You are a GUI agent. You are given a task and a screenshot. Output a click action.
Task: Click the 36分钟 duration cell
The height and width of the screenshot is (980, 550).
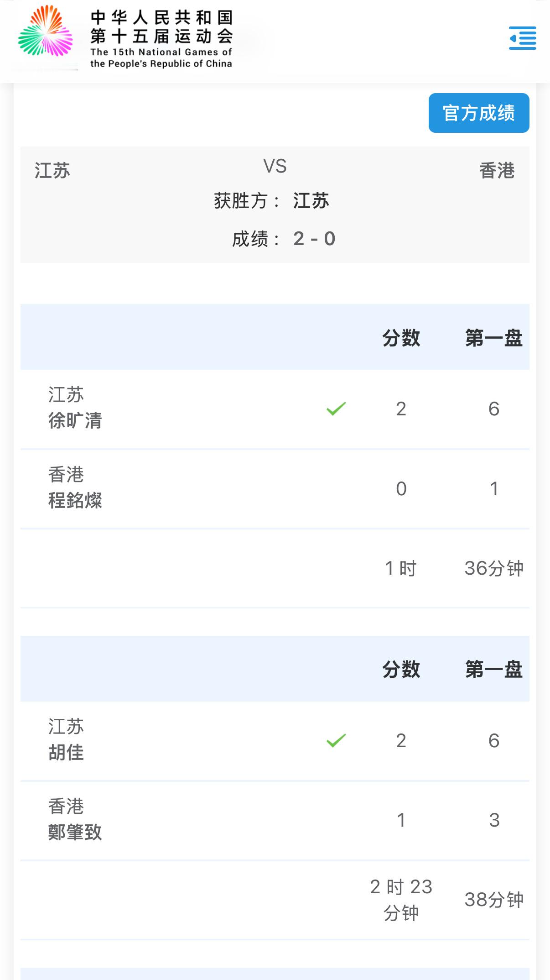pyautogui.click(x=494, y=568)
